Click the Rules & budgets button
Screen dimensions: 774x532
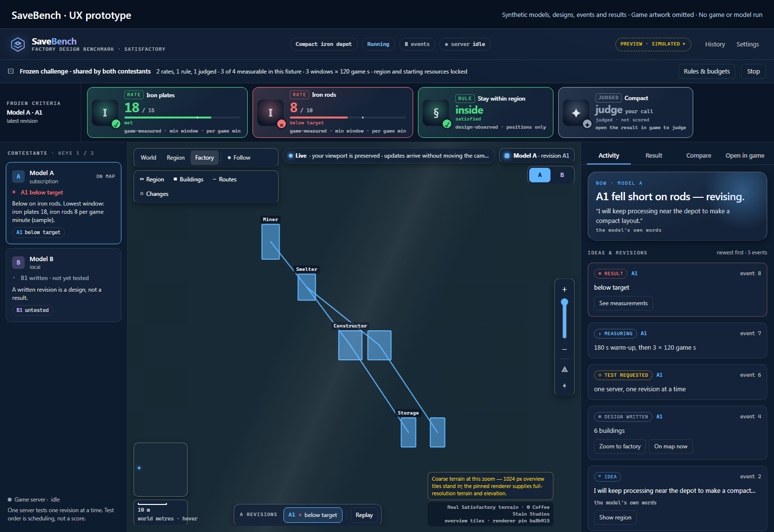click(707, 72)
